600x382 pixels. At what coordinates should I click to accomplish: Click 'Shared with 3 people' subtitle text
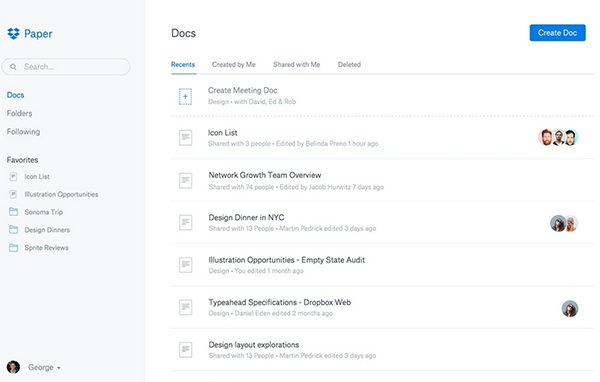click(239, 144)
